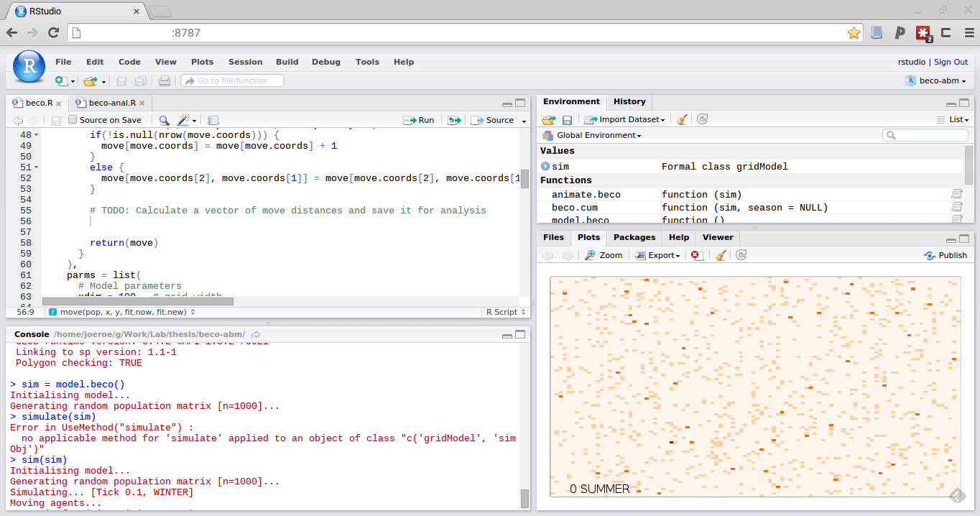Click the Environment search field
Screen dimensions: 980x516
925,135
